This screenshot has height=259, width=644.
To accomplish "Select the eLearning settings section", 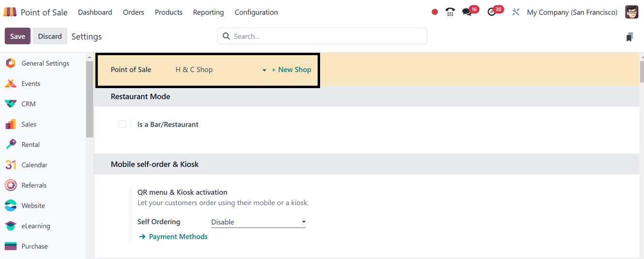I will tap(35, 226).
